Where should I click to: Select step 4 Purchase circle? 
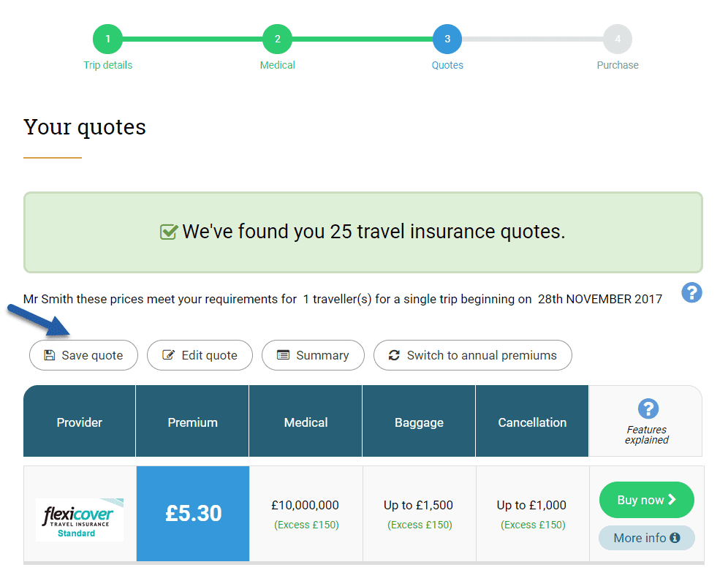coord(618,39)
